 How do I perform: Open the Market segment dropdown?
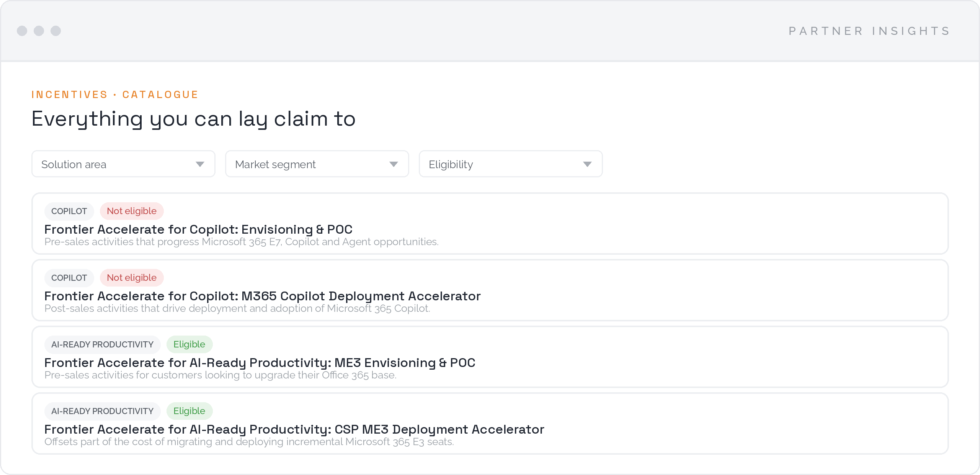pyautogui.click(x=317, y=164)
